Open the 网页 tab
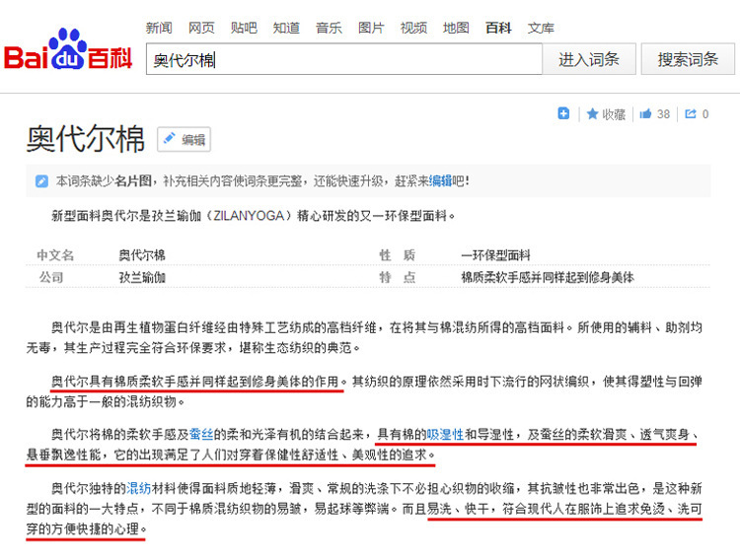 tap(201, 28)
